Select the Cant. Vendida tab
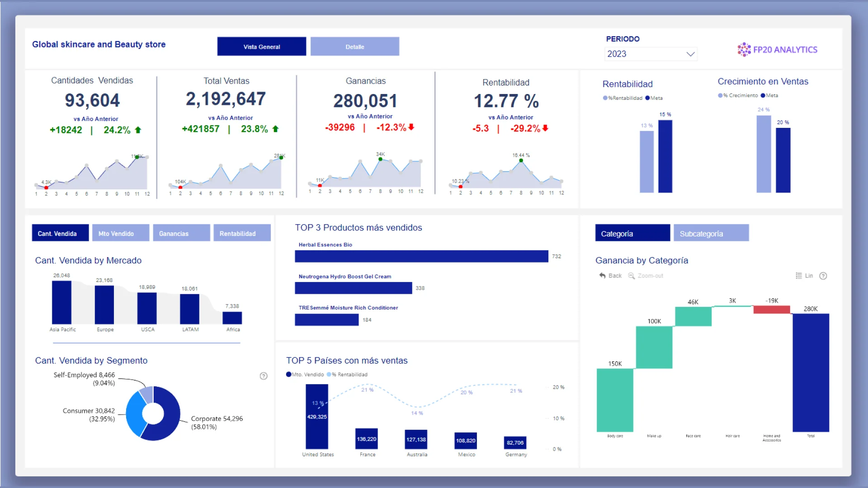This screenshot has width=868, height=488. (61, 233)
